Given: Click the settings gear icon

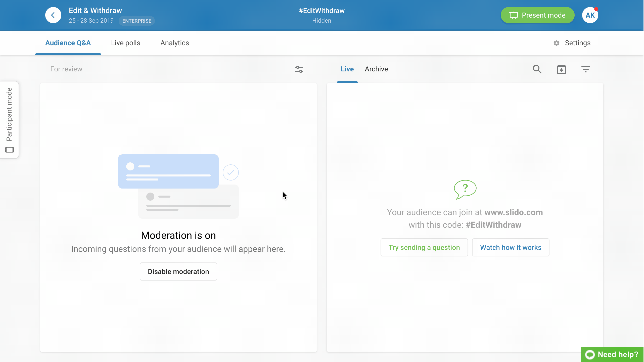Looking at the screenshot, I should 557,43.
